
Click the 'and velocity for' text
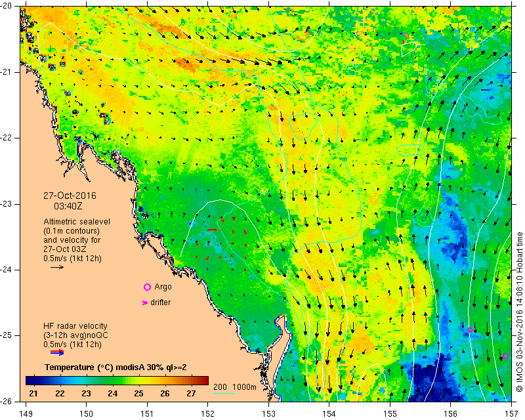72,240
